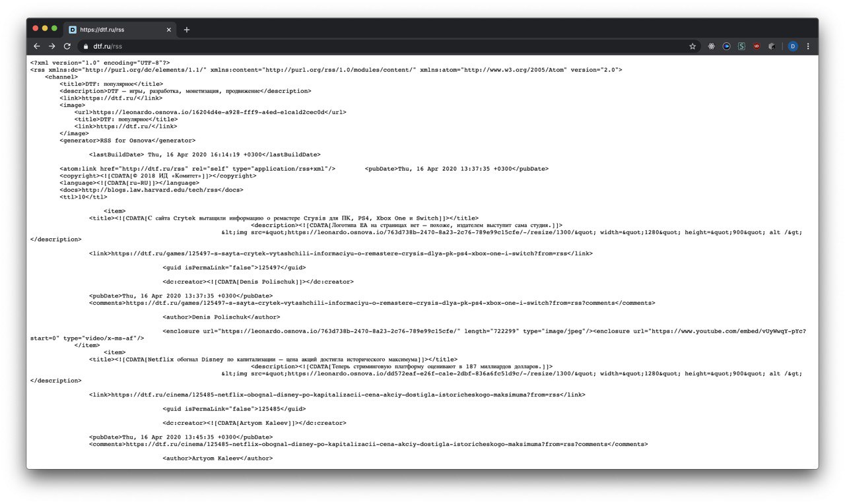Click description 'Логотипа EA на страницах' line
Image resolution: width=845 pixels, height=504 pixels.
tap(407, 226)
